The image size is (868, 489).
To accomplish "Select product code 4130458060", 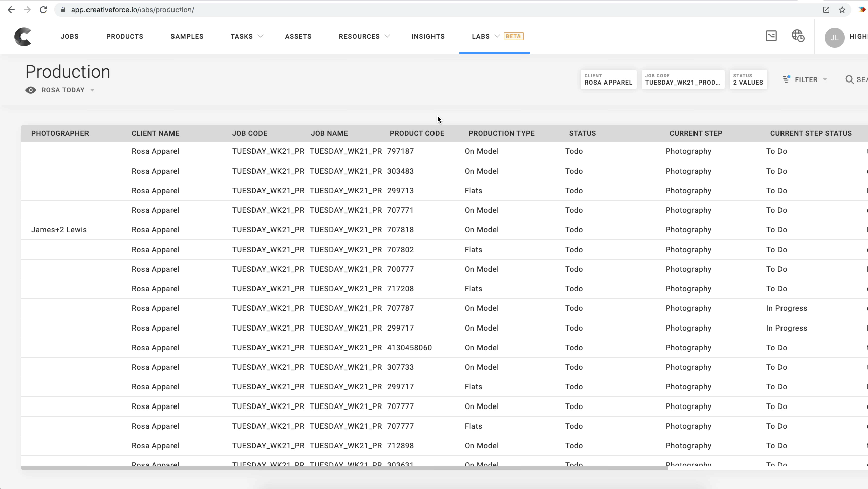I will [x=410, y=348].
